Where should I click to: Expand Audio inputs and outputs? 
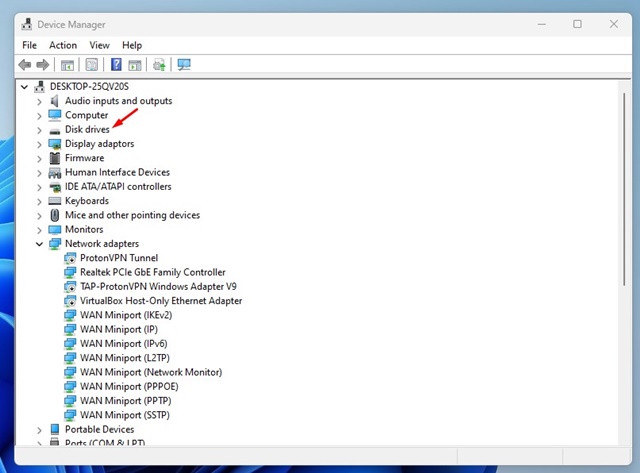tap(39, 101)
